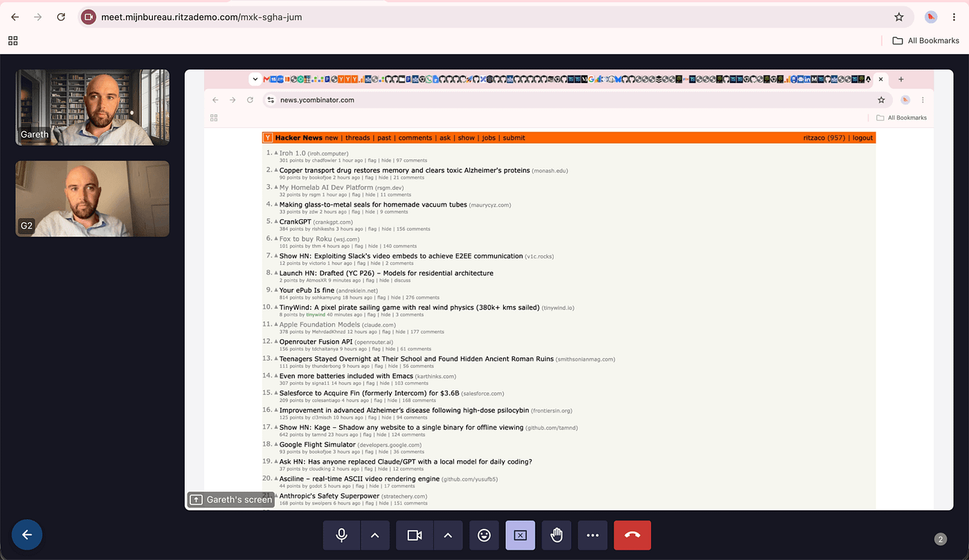The width and height of the screenshot is (969, 560).
Task: Open the participants count badge
Action: point(940,539)
